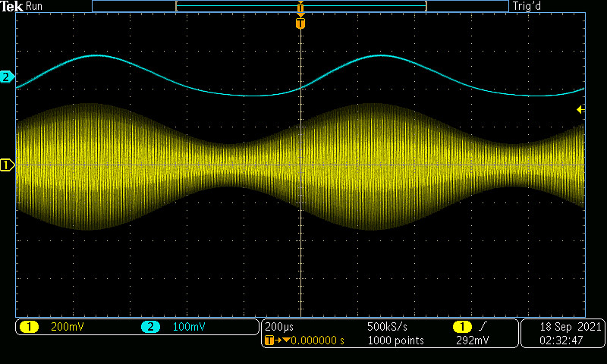607x364 pixels.
Task: Click the orange T delay icon in readout
Action: pos(269,340)
